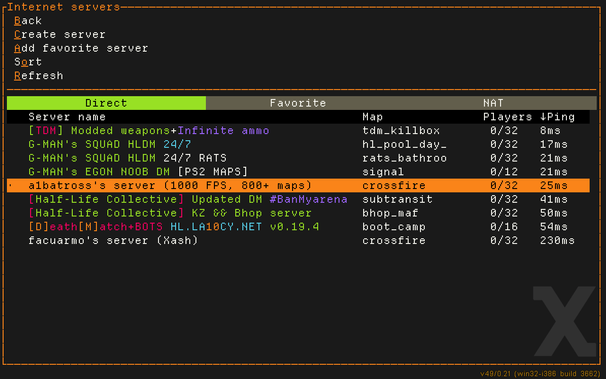Click map name tdm_killbox
This screenshot has width=606, height=379.
pyautogui.click(x=401, y=131)
